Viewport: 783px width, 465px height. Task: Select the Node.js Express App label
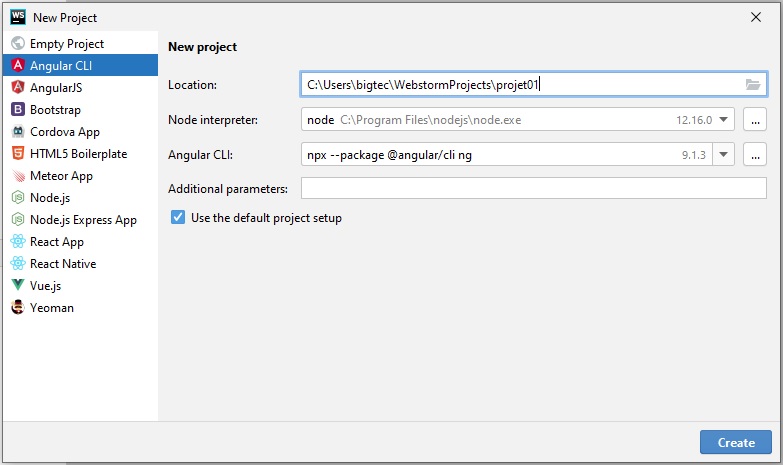[83, 220]
